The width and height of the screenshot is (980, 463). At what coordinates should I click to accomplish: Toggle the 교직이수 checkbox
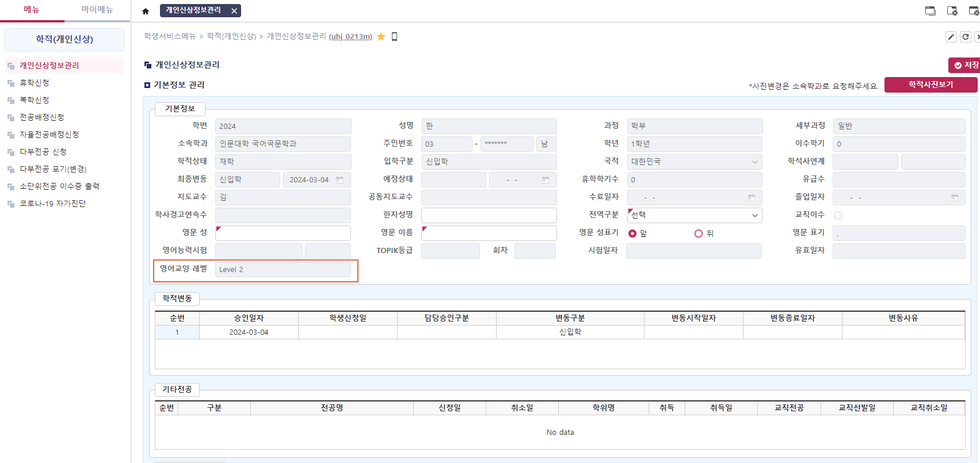[838, 216]
